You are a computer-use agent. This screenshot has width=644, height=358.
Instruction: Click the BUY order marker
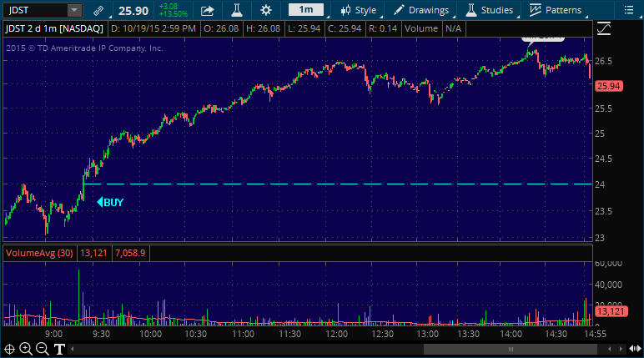110,202
